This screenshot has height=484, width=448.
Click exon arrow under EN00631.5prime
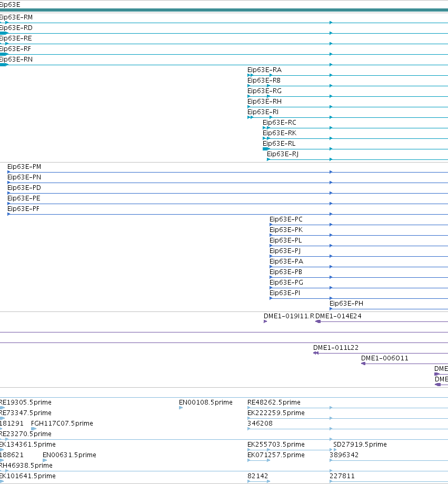(x=45, y=460)
